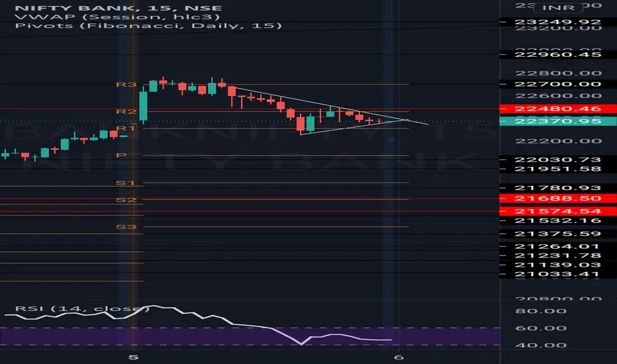This screenshot has height=364, width=617.
Task: Click the 21033.41 price label
Action: (557, 274)
